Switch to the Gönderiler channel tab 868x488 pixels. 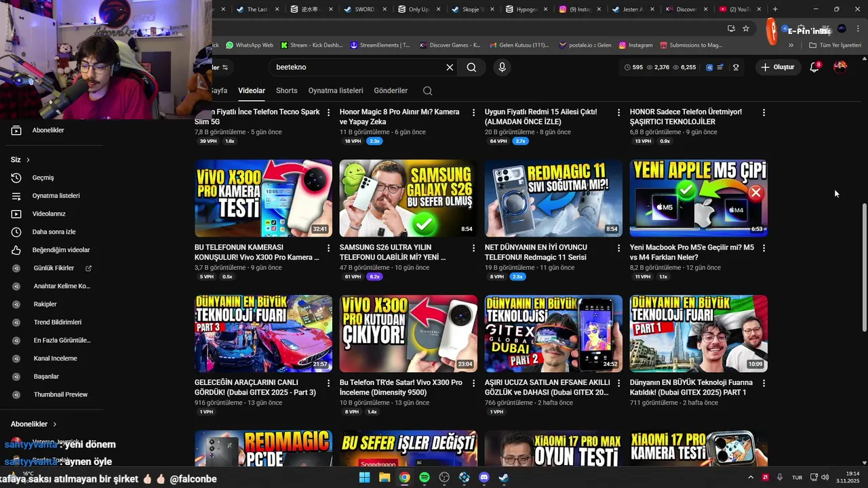click(x=391, y=90)
